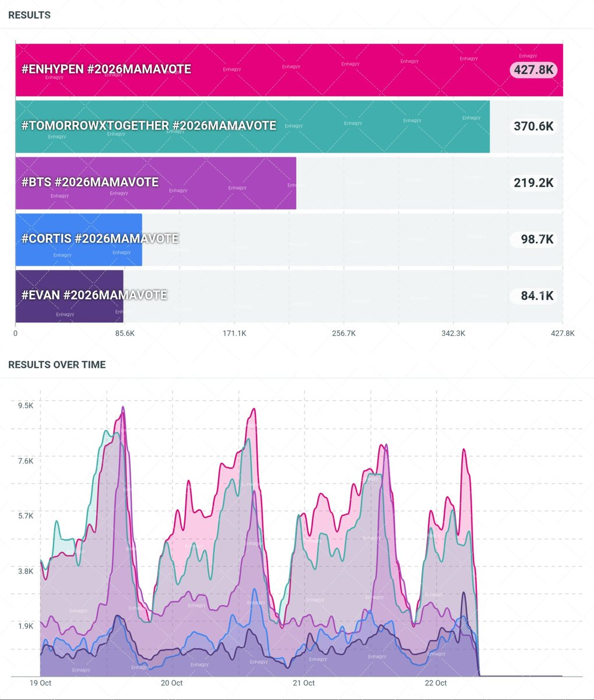Viewport: 594px width, 700px height.
Task: Click the 5.7K y-axis label
Action: [x=26, y=516]
